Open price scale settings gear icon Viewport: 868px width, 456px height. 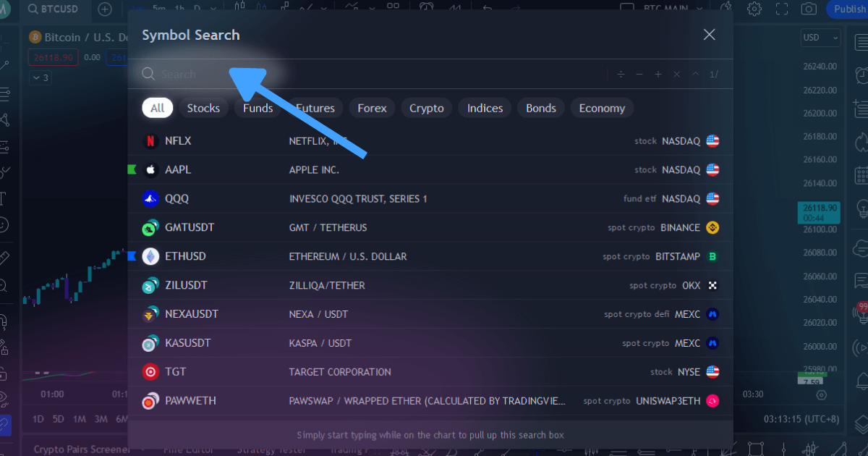click(821, 395)
